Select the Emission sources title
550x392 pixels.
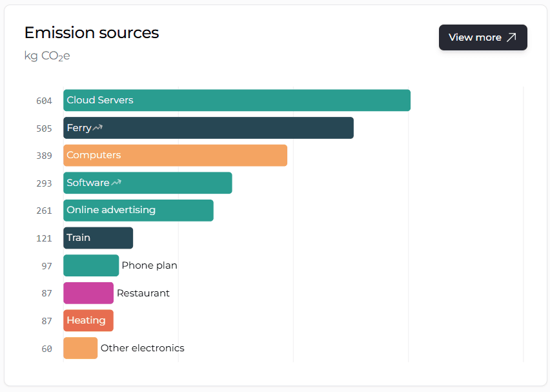click(91, 32)
